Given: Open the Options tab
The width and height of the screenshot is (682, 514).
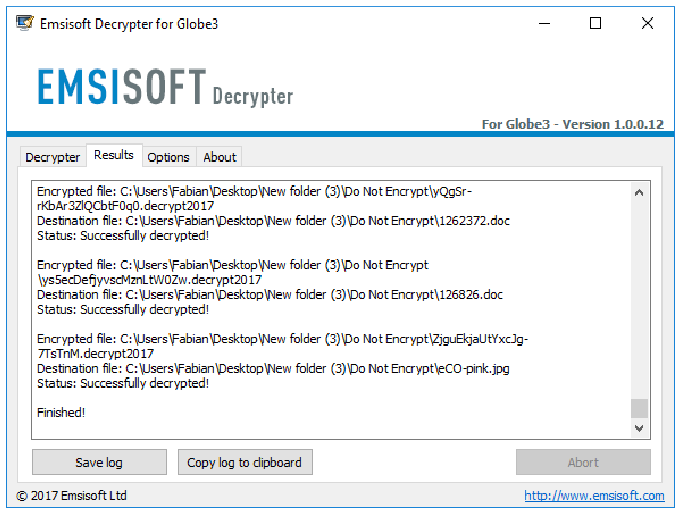Looking at the screenshot, I should [x=168, y=157].
